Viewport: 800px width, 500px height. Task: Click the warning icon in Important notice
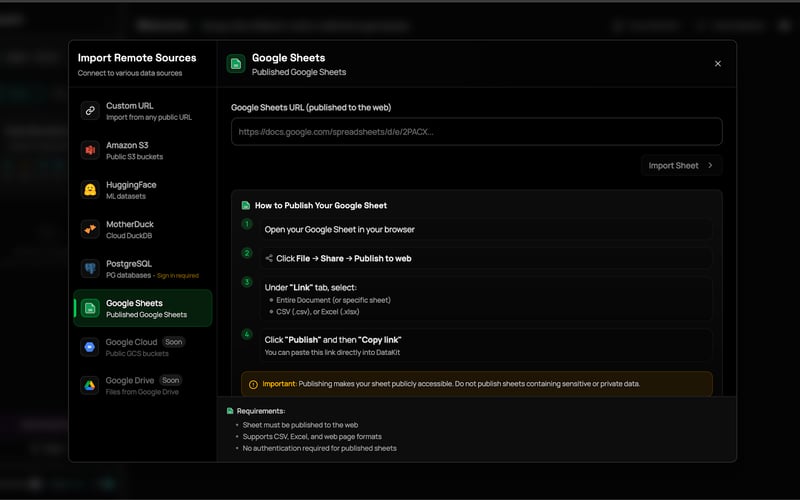253,384
